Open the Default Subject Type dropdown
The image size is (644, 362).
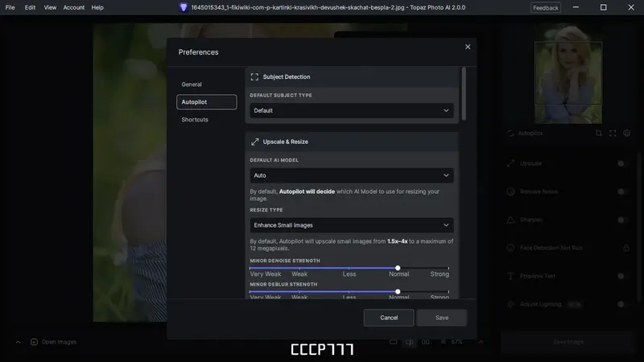tap(352, 110)
